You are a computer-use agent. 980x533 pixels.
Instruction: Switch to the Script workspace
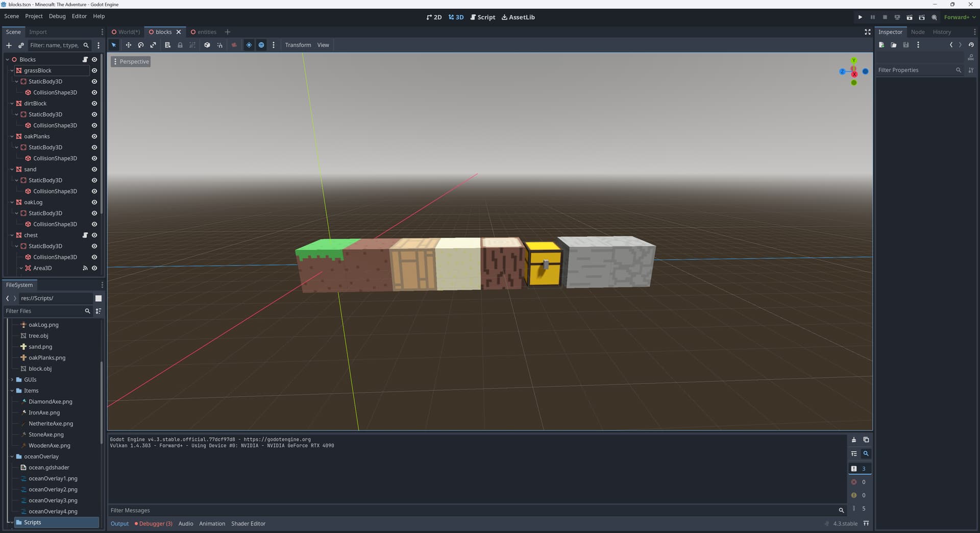pyautogui.click(x=482, y=17)
